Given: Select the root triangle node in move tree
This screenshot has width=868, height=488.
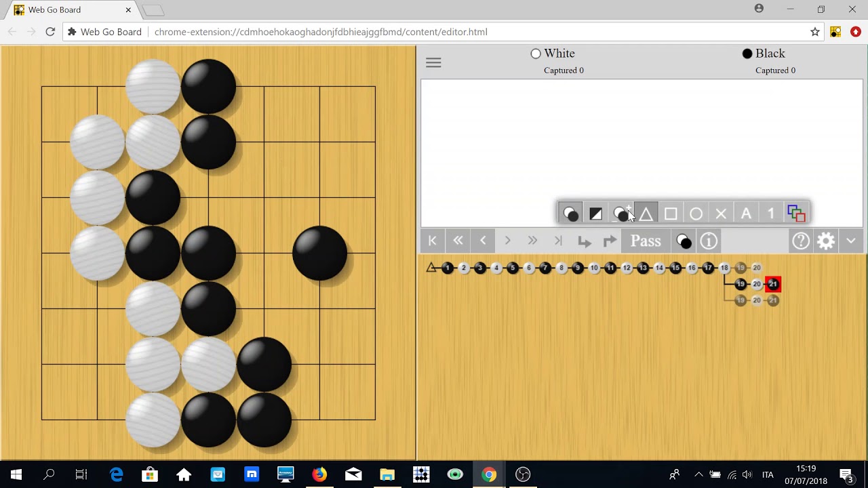Looking at the screenshot, I should coord(431,268).
